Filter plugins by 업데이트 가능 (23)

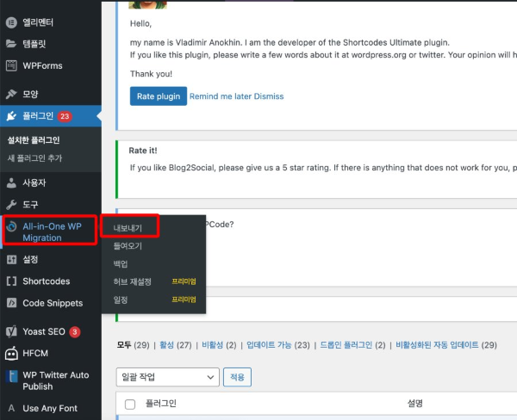278,345
